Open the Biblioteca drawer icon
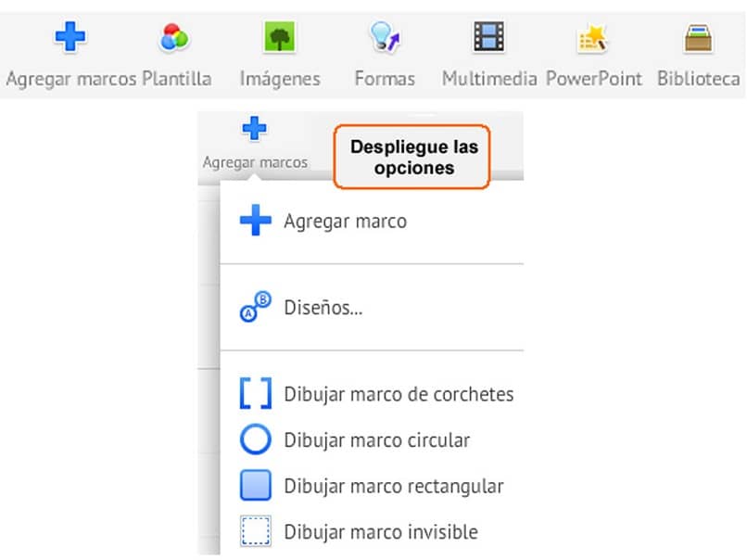 click(x=698, y=38)
